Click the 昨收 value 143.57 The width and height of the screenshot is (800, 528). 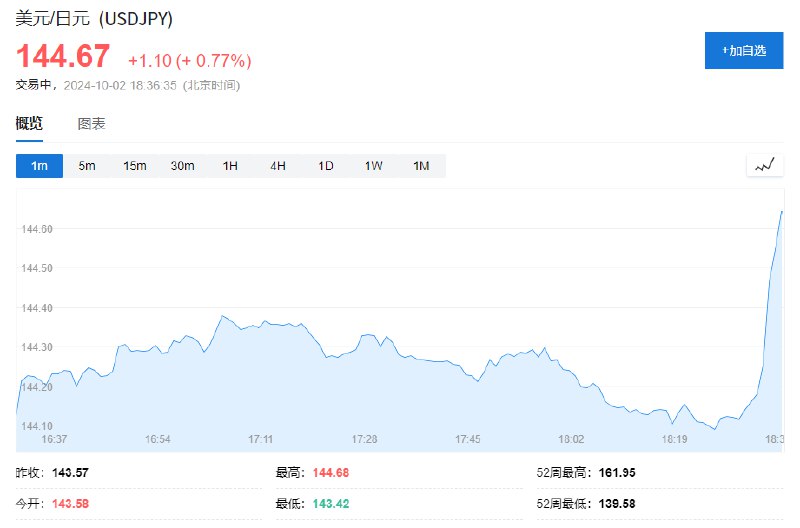coord(70,473)
